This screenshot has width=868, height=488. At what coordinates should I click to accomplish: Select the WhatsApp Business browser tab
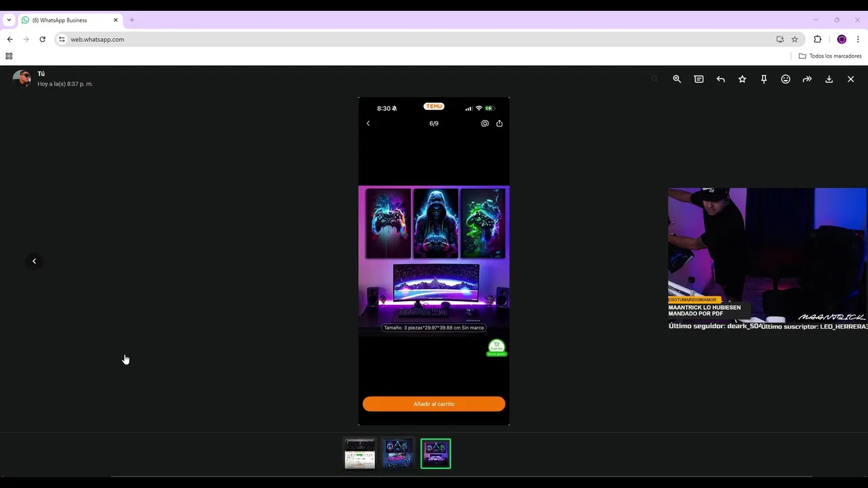[x=69, y=20]
